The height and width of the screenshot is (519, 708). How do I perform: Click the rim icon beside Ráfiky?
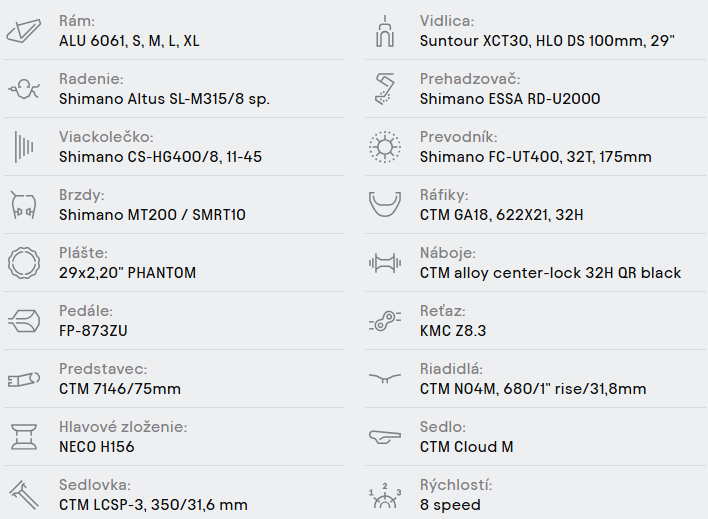click(x=385, y=205)
